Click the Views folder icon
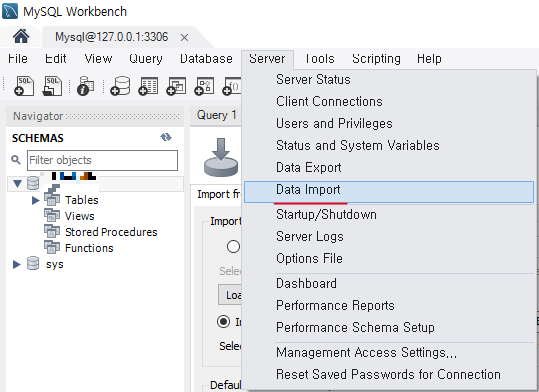Viewport: 539px width, 392px height. point(52,215)
